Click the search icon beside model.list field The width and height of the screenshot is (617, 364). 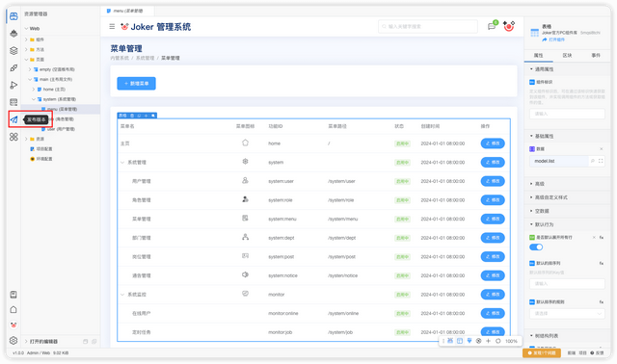tap(592, 161)
